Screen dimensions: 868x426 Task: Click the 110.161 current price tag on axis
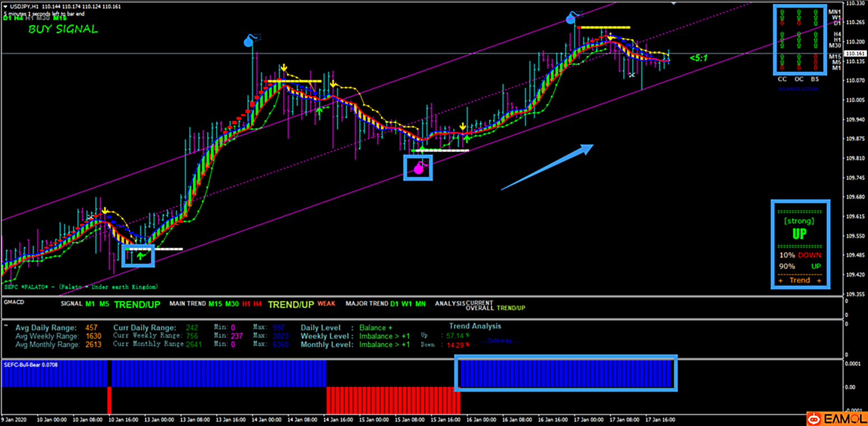coord(855,54)
